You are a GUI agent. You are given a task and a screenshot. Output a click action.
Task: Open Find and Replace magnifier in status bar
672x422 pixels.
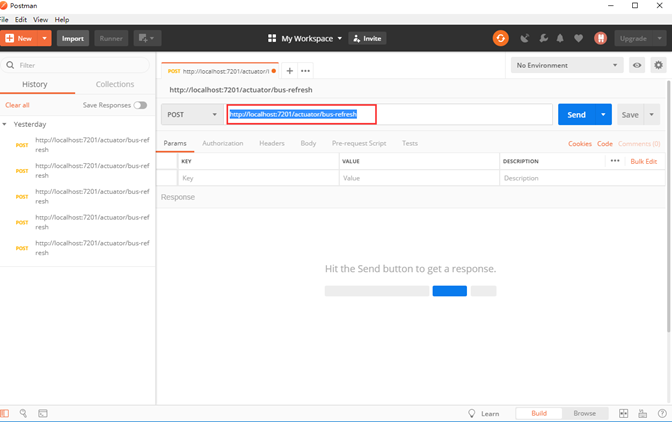[23, 413]
